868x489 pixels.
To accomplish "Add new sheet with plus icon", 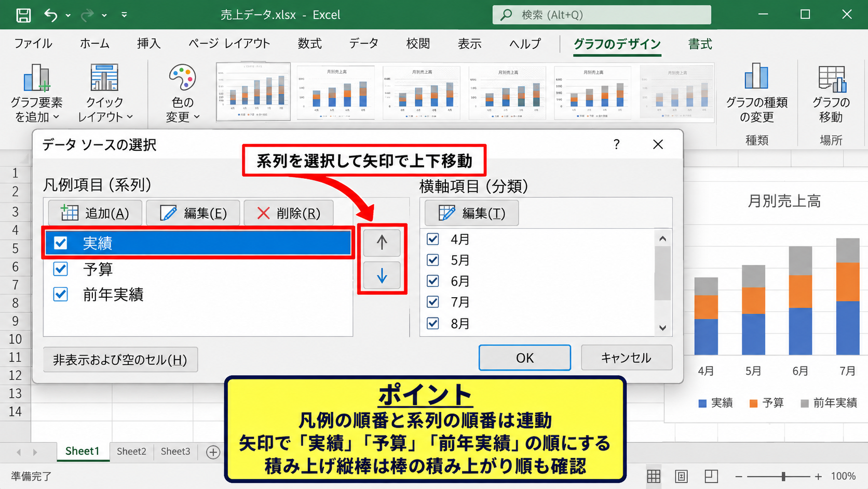I will point(213,452).
